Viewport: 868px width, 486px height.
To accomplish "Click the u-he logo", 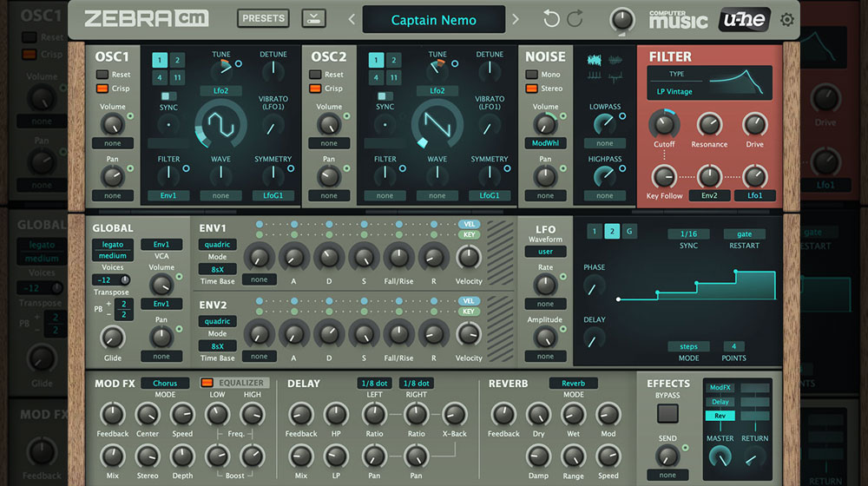I will 744,20.
